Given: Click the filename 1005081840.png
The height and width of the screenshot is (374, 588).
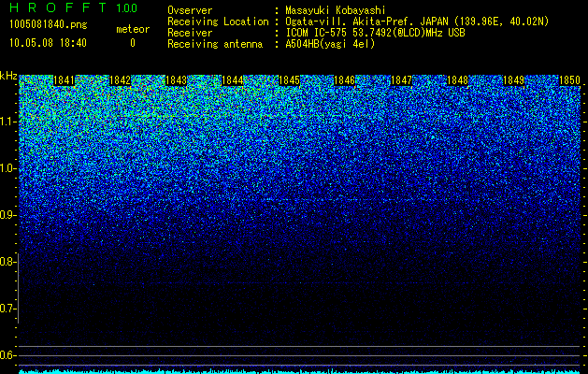Looking at the screenshot, I should [x=49, y=25].
